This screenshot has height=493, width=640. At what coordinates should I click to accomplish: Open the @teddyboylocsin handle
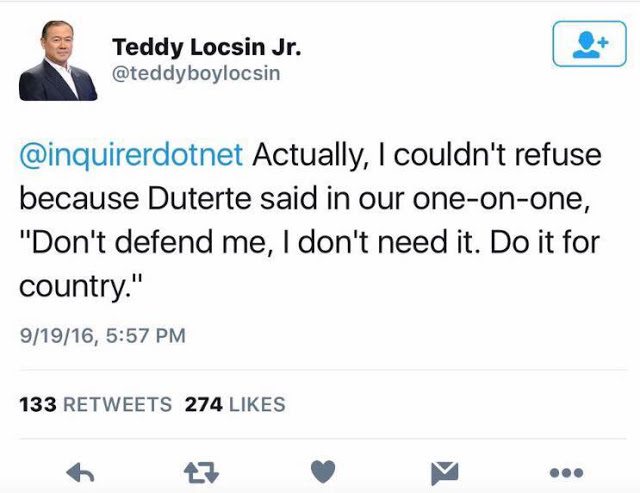(x=196, y=74)
